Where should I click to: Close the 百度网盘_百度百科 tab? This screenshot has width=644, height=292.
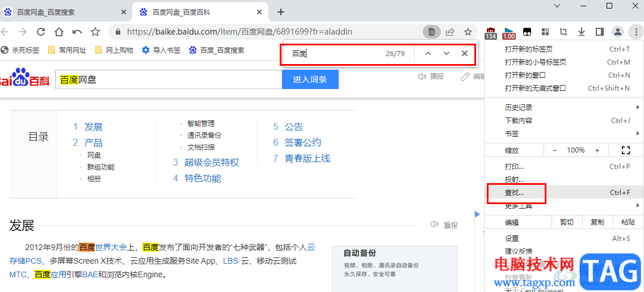coord(259,12)
